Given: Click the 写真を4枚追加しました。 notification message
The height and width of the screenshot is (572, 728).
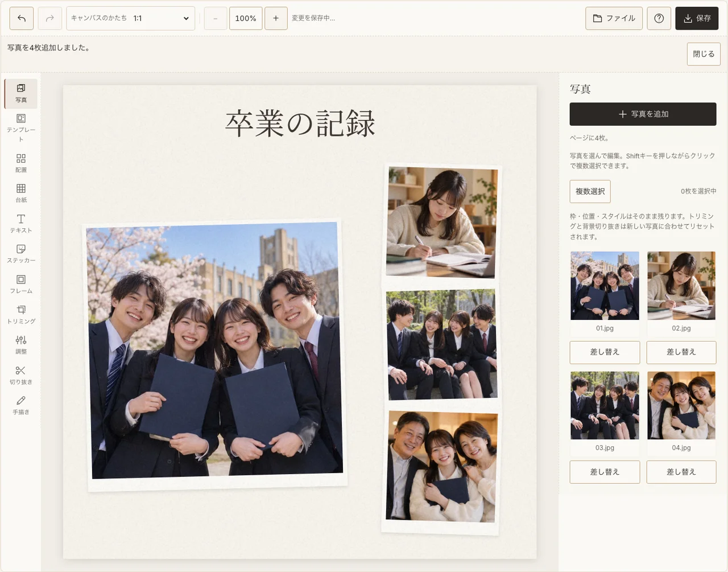Looking at the screenshot, I should click(x=48, y=48).
